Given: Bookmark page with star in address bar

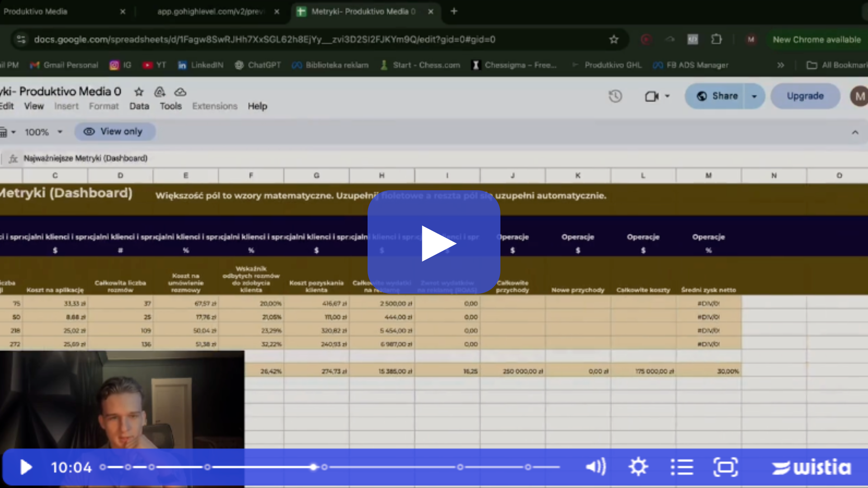Looking at the screenshot, I should coord(613,40).
